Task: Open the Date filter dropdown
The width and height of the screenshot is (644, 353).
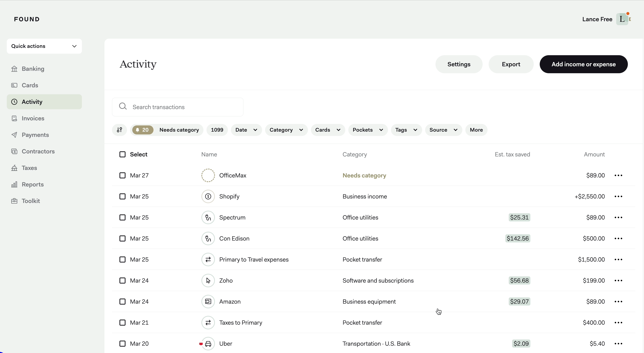Action: 246,130
